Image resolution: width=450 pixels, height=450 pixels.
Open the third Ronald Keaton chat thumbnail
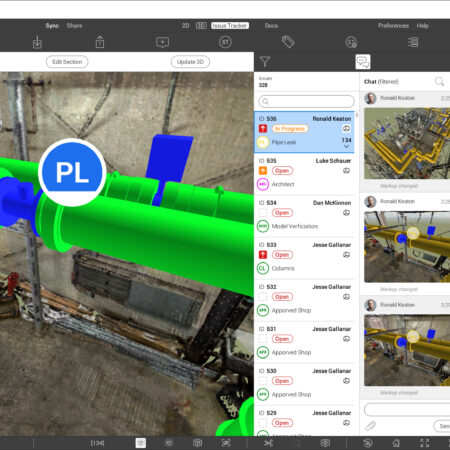(x=407, y=350)
